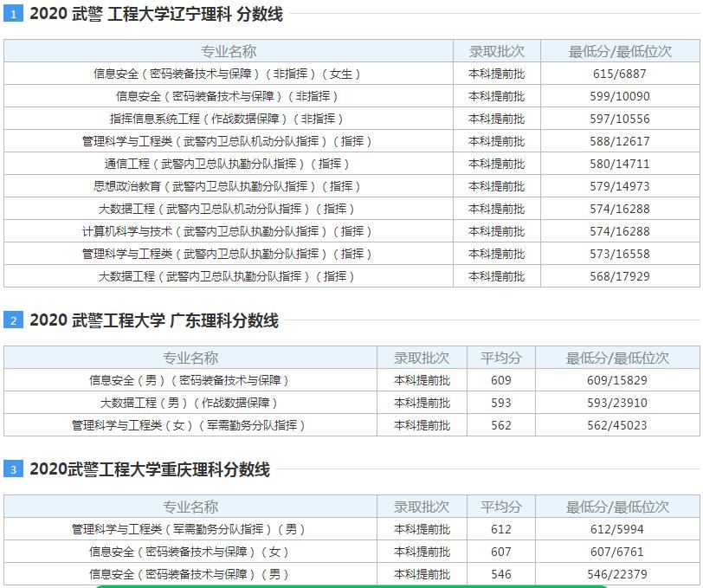Click score cell 568/17929
703x588 pixels.
620,276
